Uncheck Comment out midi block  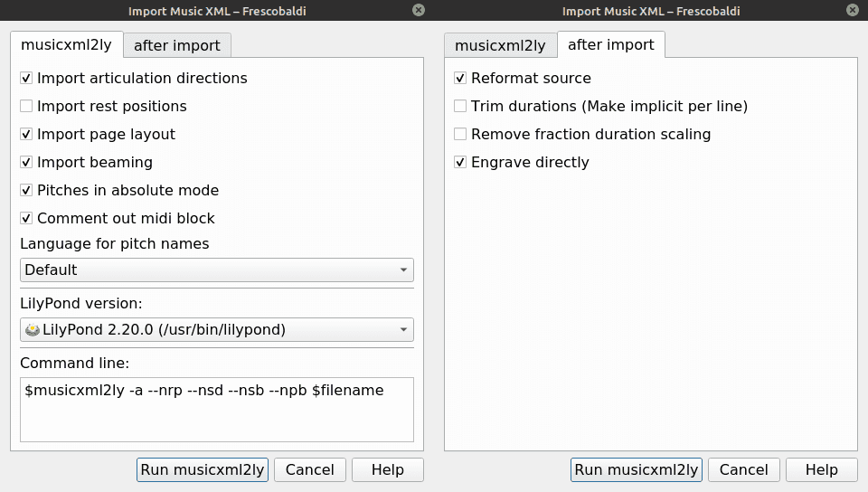pyautogui.click(x=26, y=219)
